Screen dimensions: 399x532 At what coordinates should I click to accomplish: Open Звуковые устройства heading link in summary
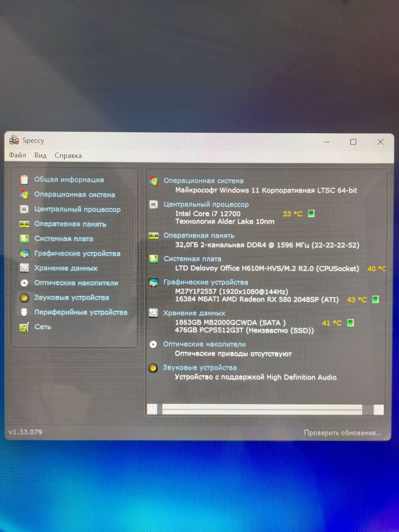click(200, 368)
